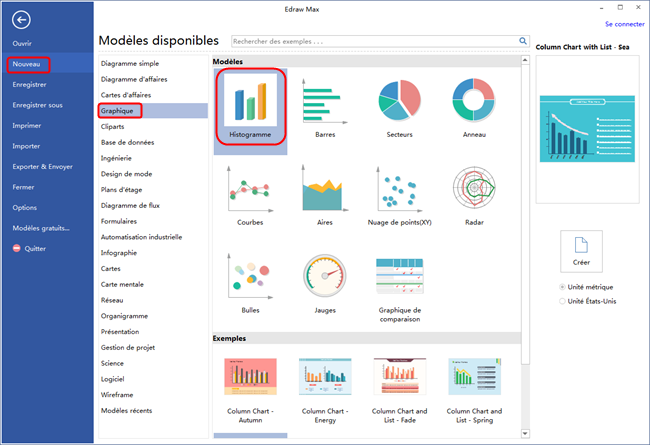650x445 pixels.
Task: Click Enregistrer sous in the sidebar
Action: [37, 105]
